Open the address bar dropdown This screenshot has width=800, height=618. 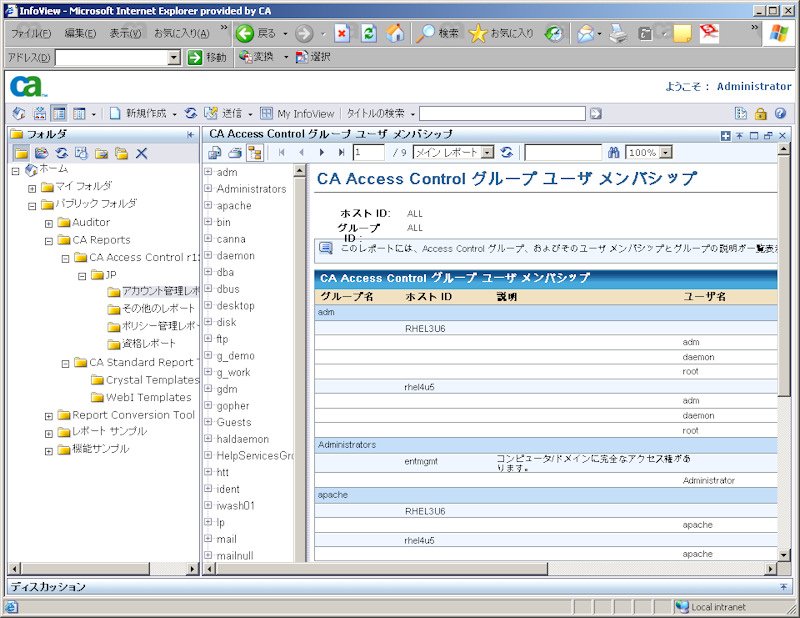174,58
